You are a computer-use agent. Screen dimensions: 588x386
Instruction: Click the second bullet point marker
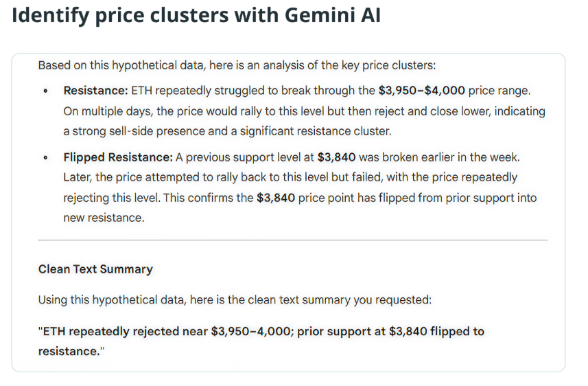pyautogui.click(x=45, y=157)
